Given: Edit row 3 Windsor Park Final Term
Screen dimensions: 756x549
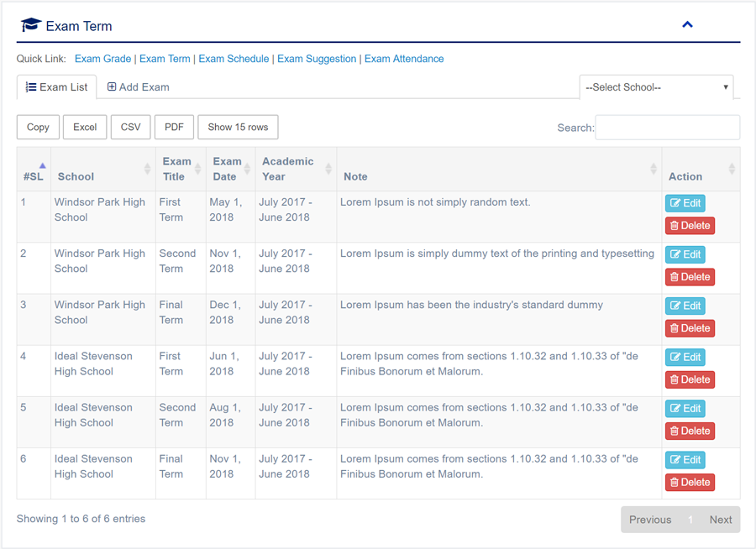Looking at the screenshot, I should tap(685, 306).
